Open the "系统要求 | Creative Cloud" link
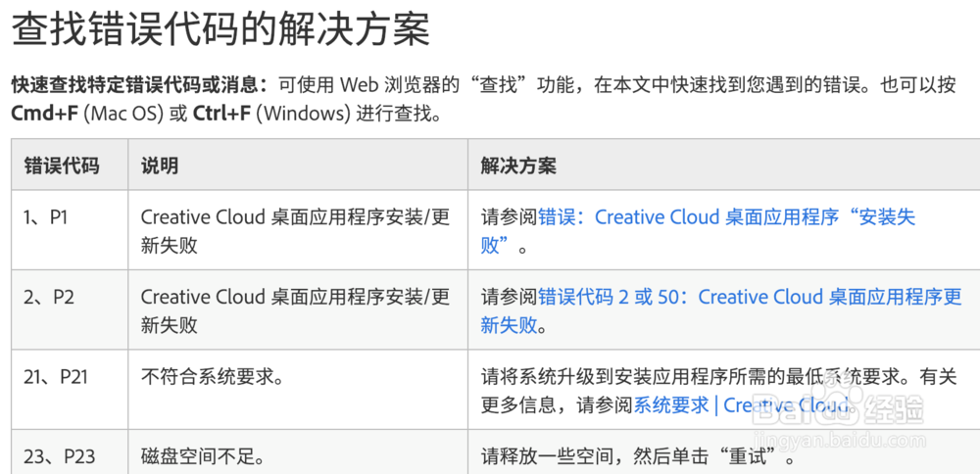Image resolution: width=980 pixels, height=474 pixels. coord(740,405)
